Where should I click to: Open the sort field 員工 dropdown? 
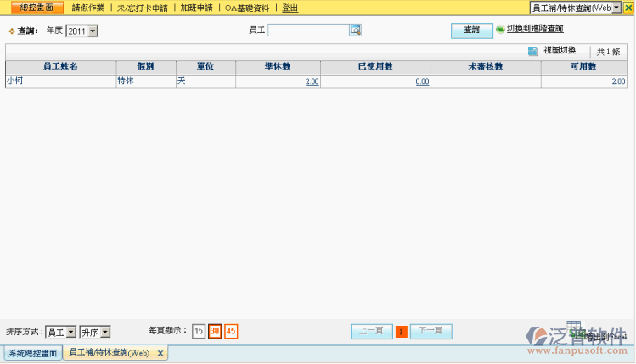pos(70,332)
